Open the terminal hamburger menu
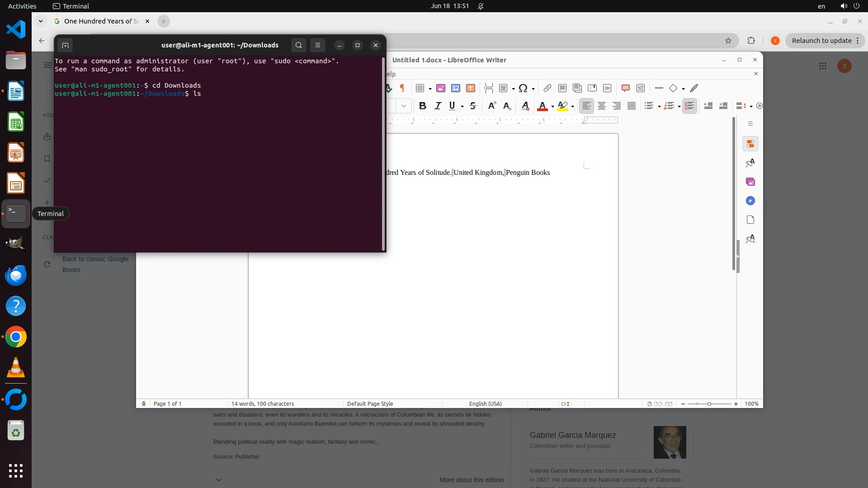Viewport: 868px width, 488px height. [317, 45]
